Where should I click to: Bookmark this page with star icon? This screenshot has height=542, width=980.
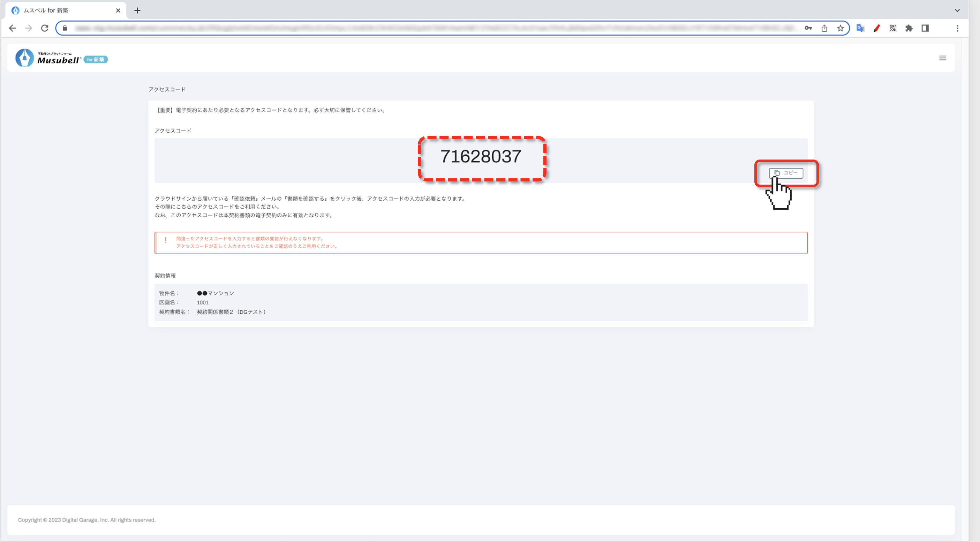click(x=840, y=28)
